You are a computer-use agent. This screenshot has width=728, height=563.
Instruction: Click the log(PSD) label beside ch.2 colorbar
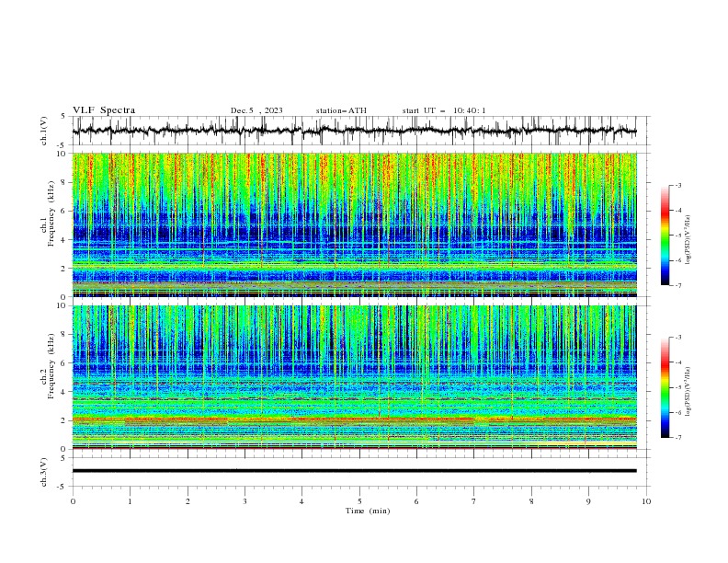pos(688,392)
